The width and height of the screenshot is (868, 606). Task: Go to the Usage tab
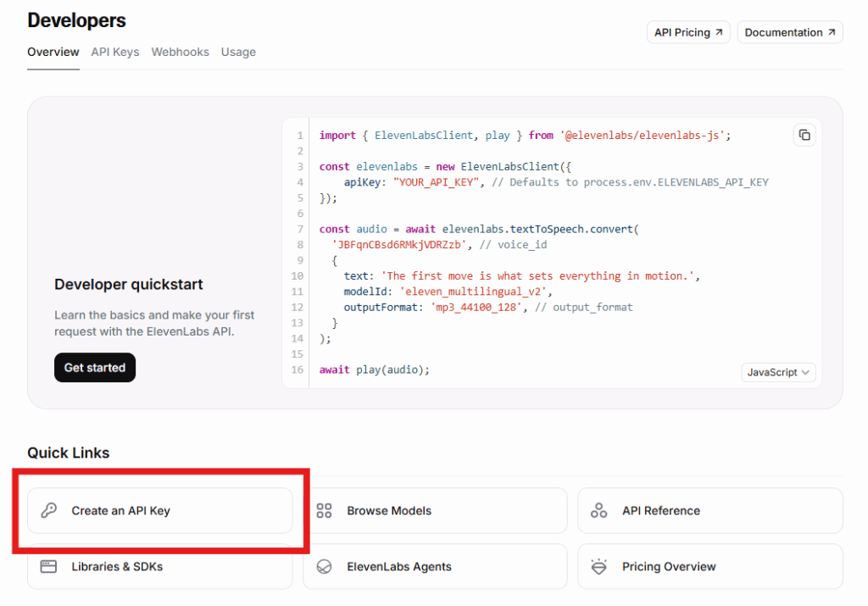(x=238, y=52)
